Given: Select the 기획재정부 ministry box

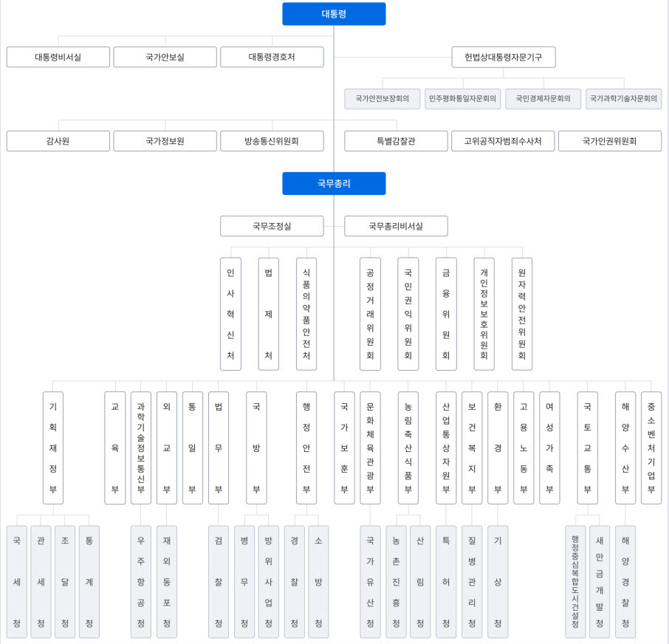Looking at the screenshot, I should pos(53,448).
